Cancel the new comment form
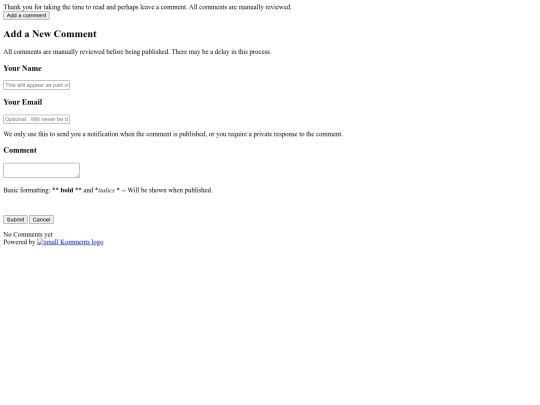 coord(41,220)
